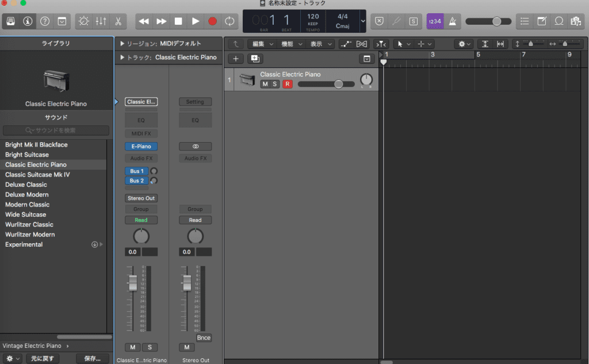
Task: Click the Rewind transport button
Action: pyautogui.click(x=144, y=21)
